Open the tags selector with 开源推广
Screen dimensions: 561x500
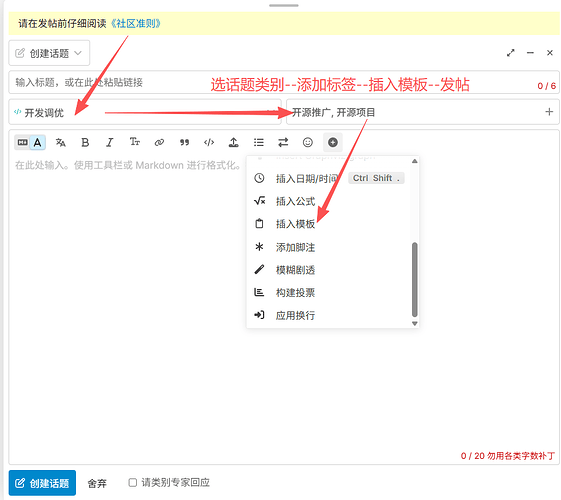[423, 112]
